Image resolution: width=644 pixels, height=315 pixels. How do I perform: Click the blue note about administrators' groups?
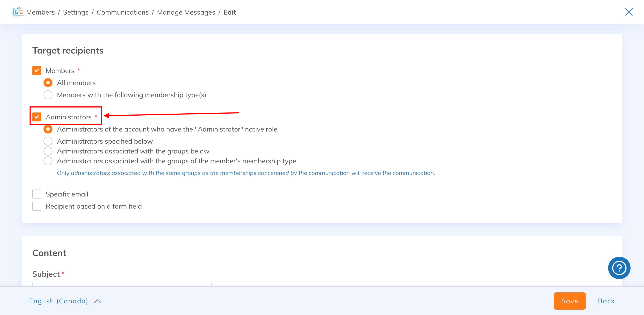point(246,173)
